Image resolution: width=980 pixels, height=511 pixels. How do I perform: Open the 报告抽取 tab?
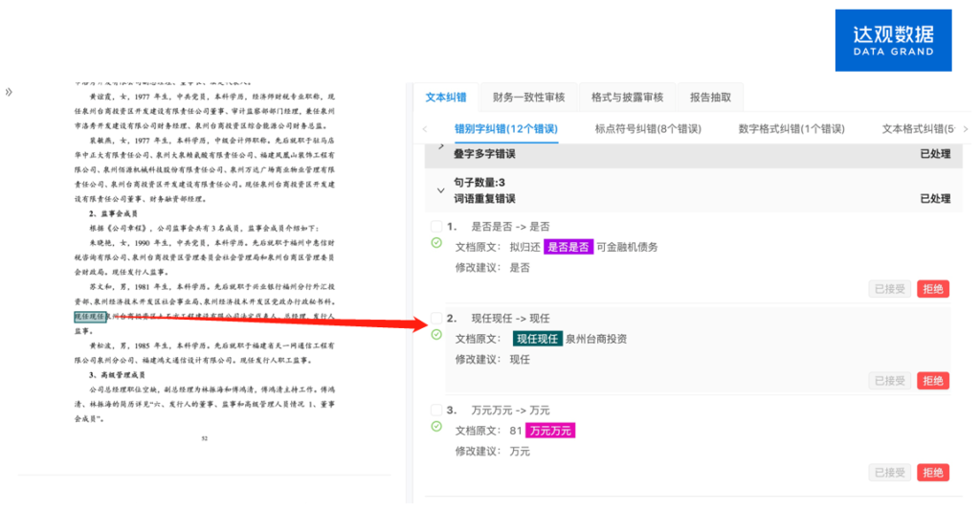click(710, 98)
